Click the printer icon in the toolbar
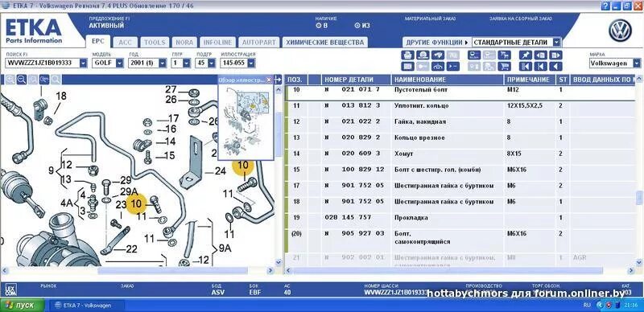The image size is (644, 312). coord(408,55)
